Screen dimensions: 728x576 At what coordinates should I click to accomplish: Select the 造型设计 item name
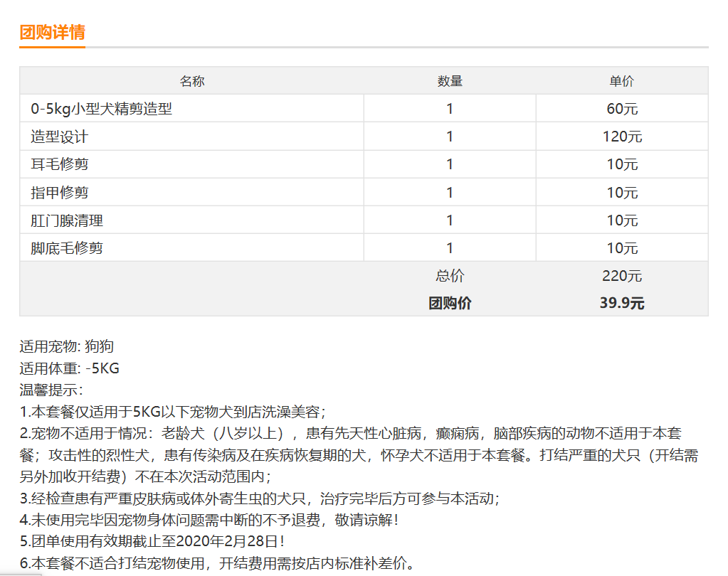tap(60, 137)
